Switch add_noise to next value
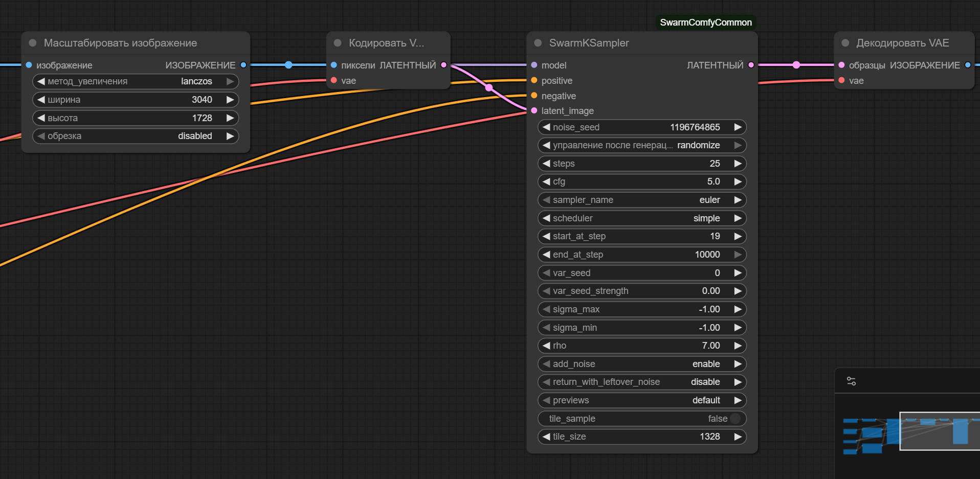Viewport: 980px width, 479px height. click(x=738, y=364)
